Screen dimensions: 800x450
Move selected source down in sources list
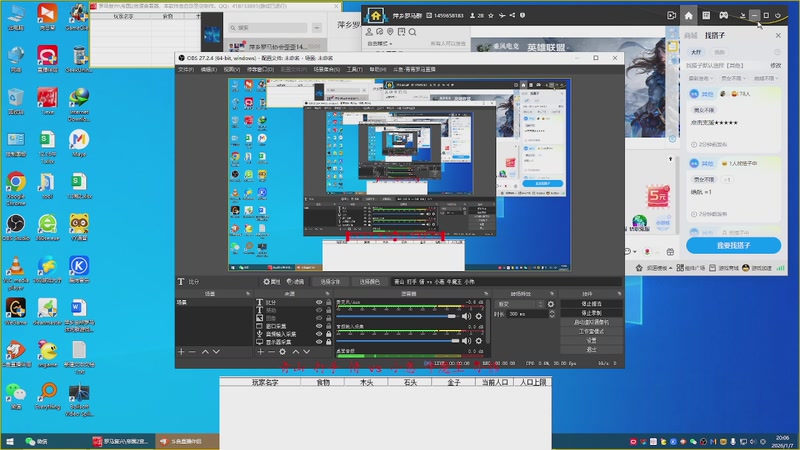coord(307,352)
